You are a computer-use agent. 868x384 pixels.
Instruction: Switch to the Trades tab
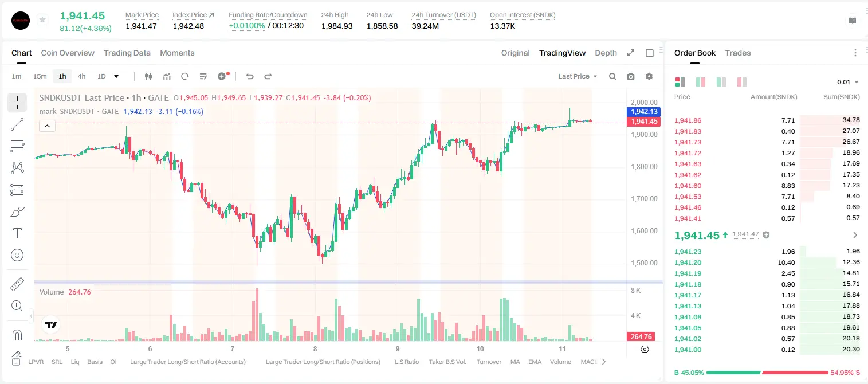coord(737,53)
